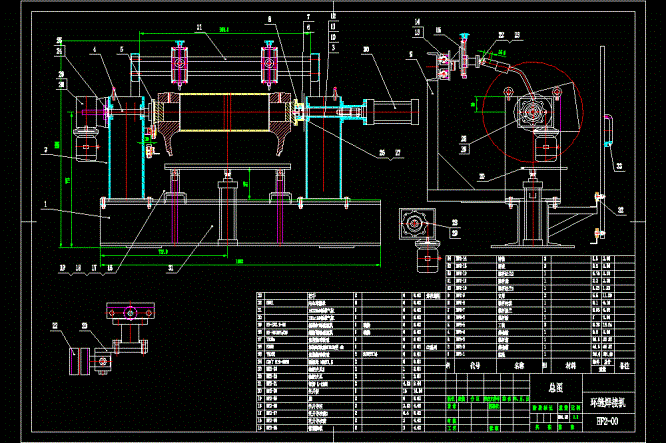The height and width of the screenshot is (443, 666).
Task: Click balloon "23" in the bottom-left detail view
Action: (85, 326)
